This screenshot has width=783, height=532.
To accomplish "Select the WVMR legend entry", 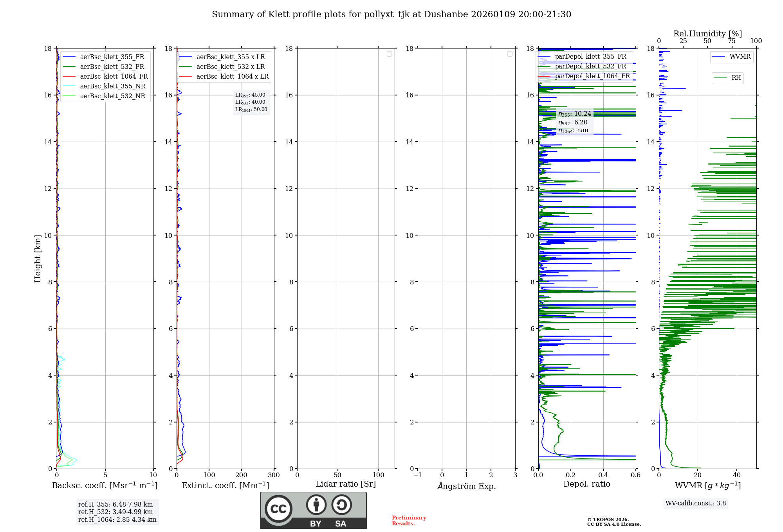I will point(740,57).
